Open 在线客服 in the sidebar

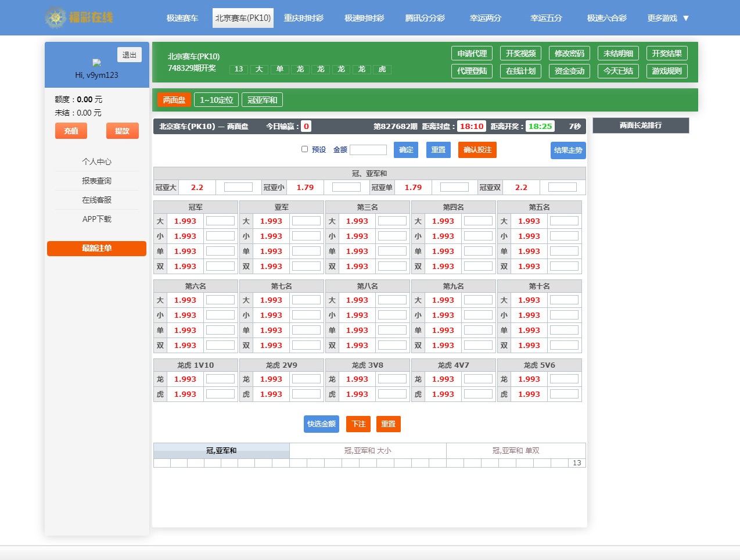(x=96, y=200)
